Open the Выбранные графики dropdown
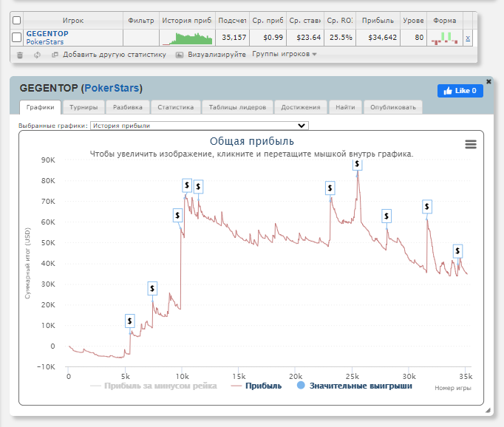Image resolution: width=504 pixels, height=427 pixels. point(200,126)
